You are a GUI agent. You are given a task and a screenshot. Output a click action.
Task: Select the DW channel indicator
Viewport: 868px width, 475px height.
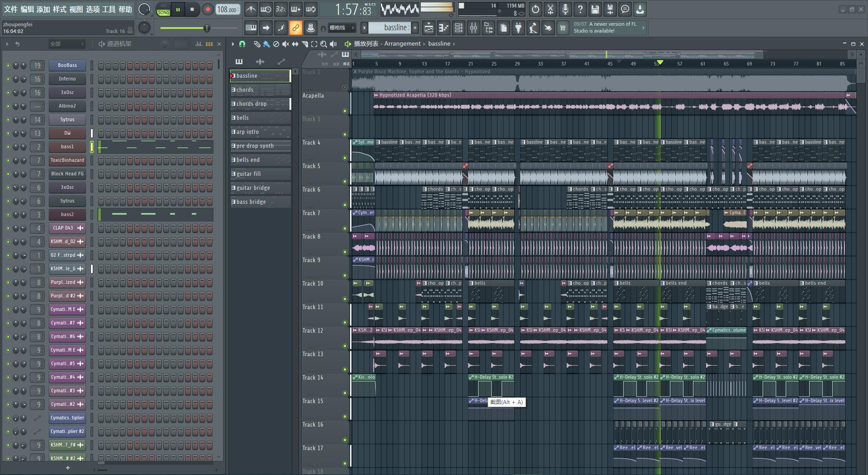92,133
